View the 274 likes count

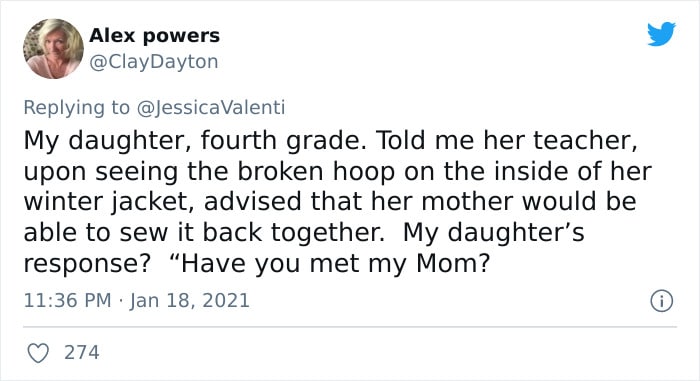(x=82, y=352)
